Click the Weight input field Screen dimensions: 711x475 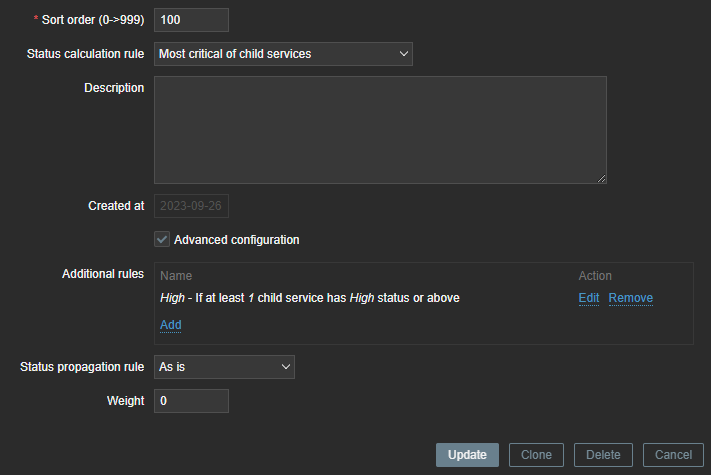(191, 401)
